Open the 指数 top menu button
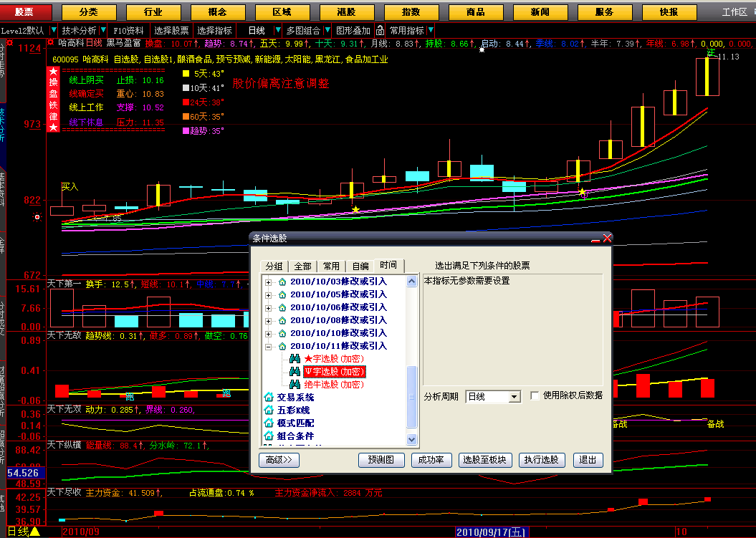Viewport: 756px width, 538px height. point(411,12)
